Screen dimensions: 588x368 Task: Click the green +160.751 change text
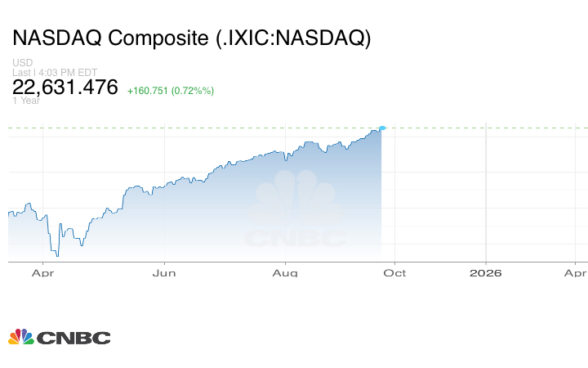click(170, 90)
